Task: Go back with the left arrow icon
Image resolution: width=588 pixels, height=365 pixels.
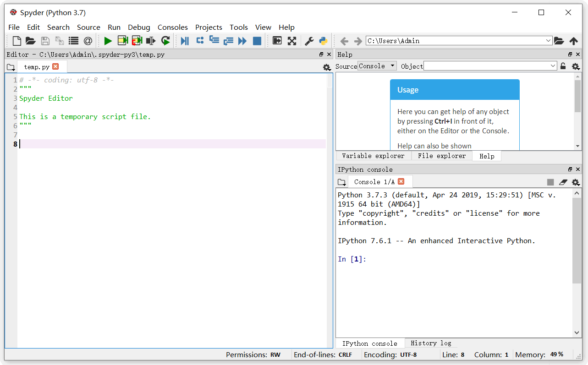Action: coord(344,41)
